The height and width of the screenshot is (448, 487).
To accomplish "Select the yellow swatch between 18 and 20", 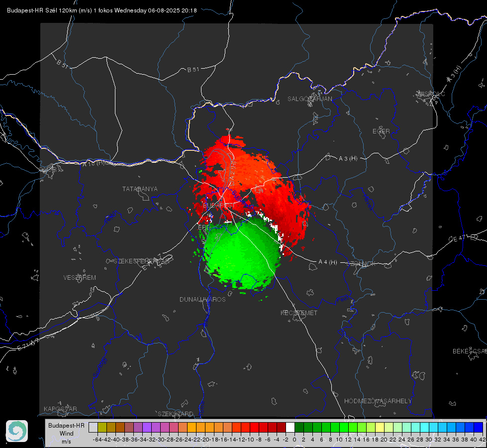I will point(380,427).
